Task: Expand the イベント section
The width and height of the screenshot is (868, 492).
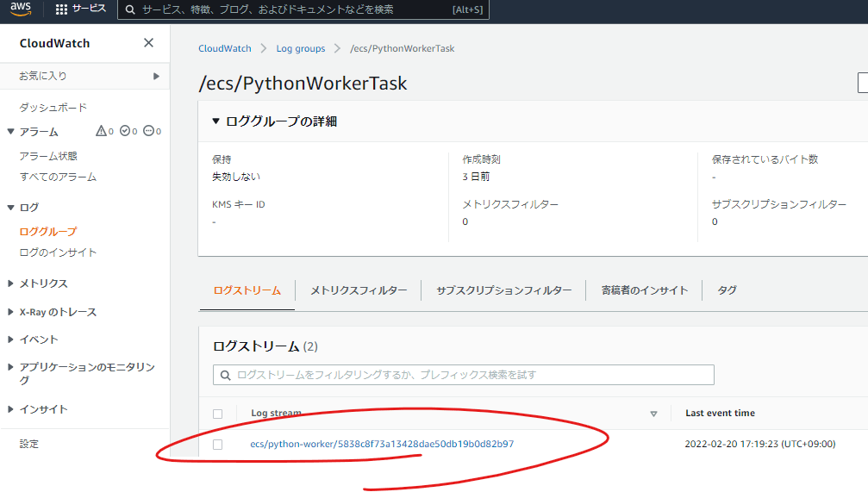Action: pos(10,339)
